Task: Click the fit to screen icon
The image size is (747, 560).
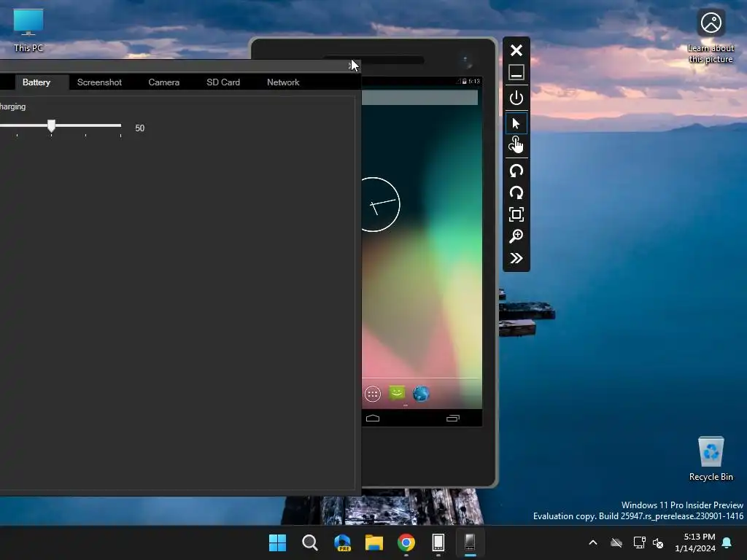Action: [x=516, y=214]
